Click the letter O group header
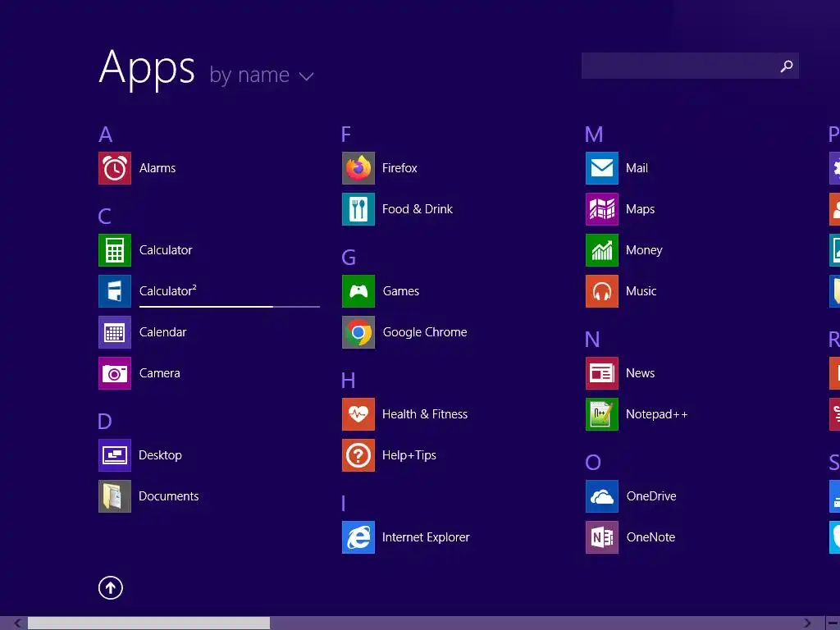The height and width of the screenshot is (630, 840). pyautogui.click(x=593, y=463)
